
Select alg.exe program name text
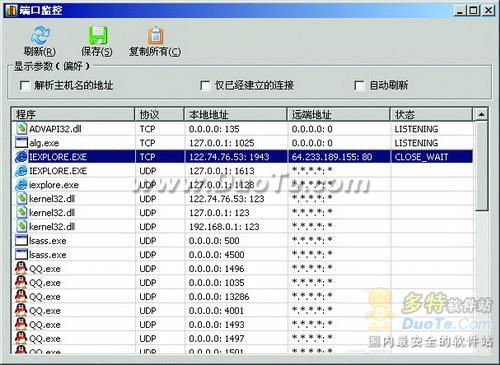pyautogui.click(x=44, y=143)
